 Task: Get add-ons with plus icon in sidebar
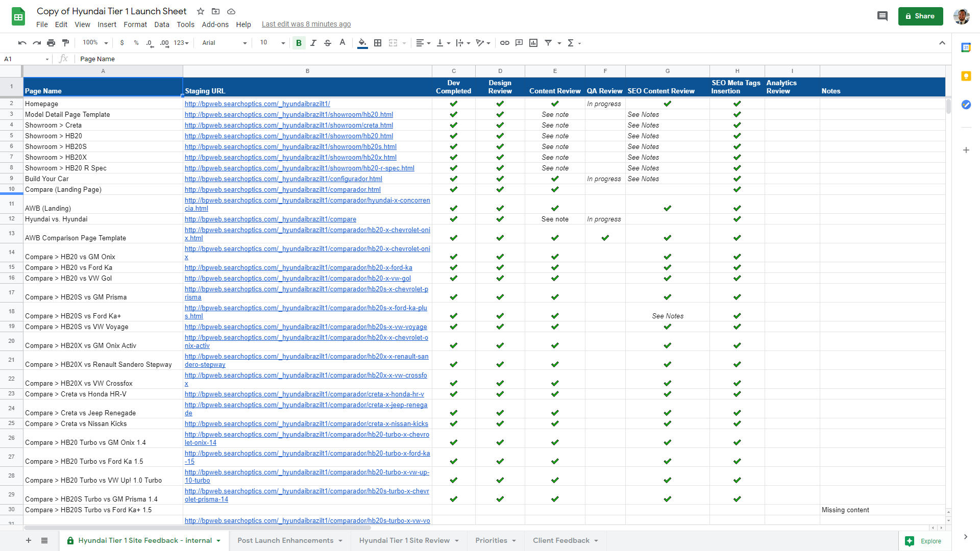click(966, 150)
